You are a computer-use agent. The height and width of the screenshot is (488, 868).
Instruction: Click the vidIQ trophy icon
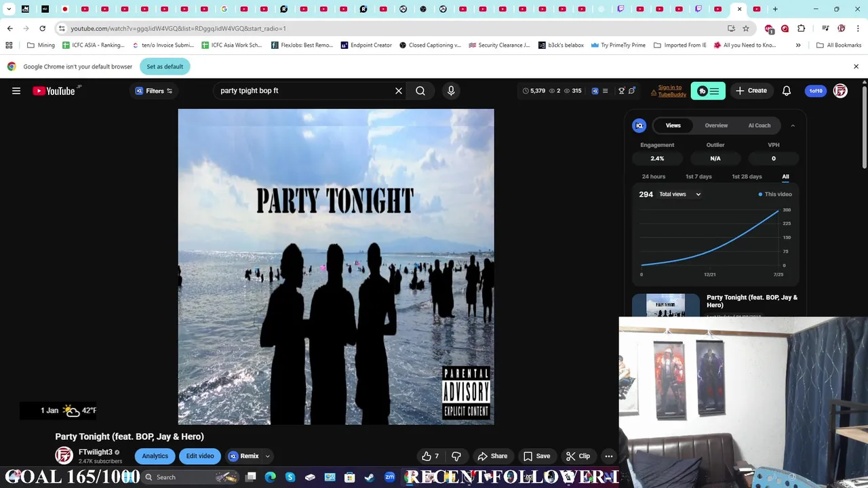(x=621, y=91)
